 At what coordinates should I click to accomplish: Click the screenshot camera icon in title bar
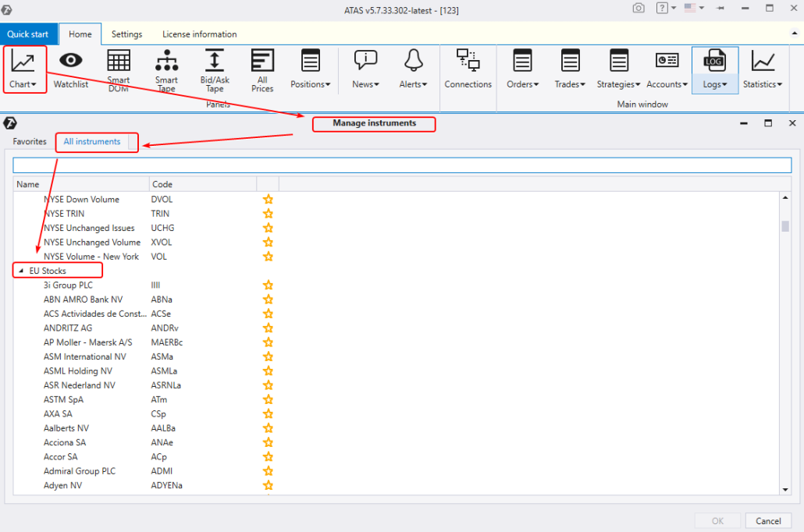(639, 8)
